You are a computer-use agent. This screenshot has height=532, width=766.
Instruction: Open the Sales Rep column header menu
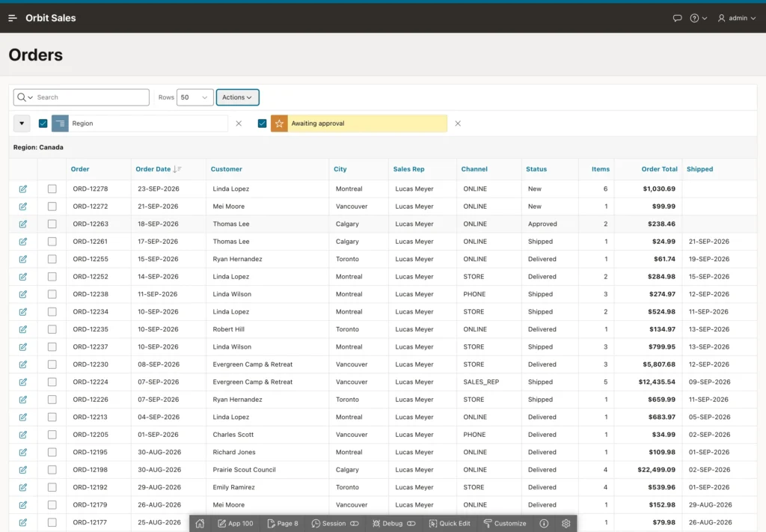tap(409, 169)
